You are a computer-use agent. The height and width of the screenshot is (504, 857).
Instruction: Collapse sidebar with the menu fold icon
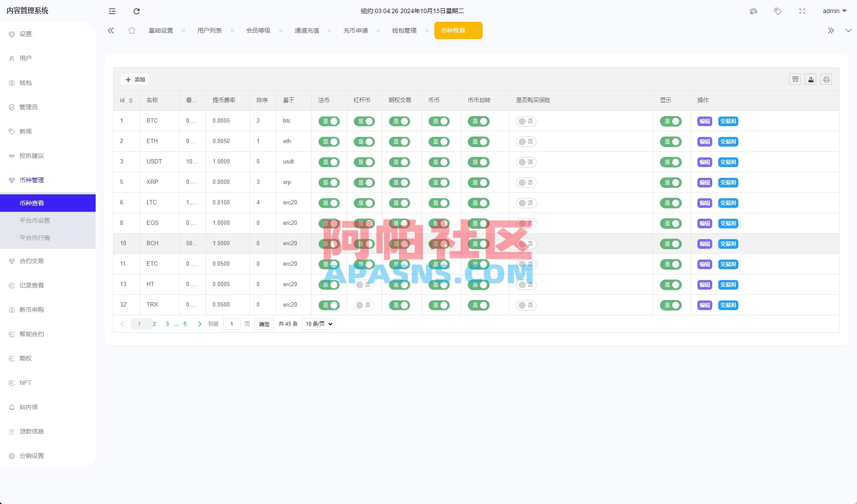pos(112,11)
